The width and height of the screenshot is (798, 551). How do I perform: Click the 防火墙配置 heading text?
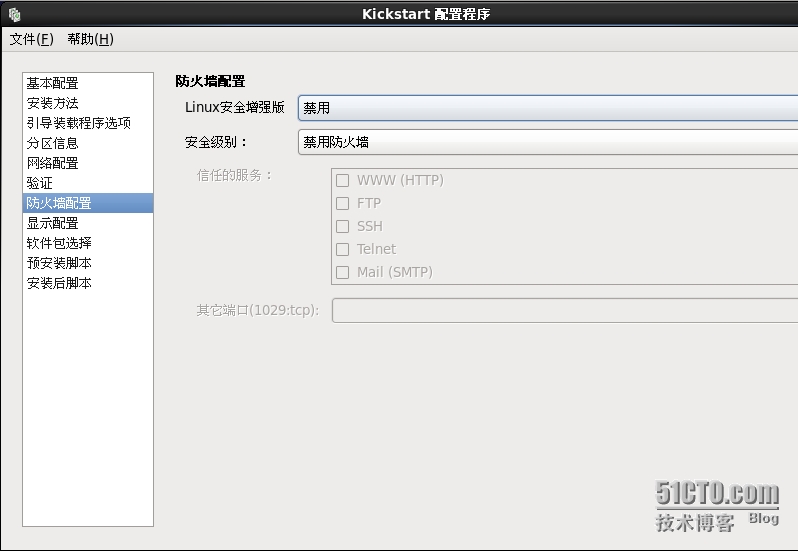click(210, 81)
